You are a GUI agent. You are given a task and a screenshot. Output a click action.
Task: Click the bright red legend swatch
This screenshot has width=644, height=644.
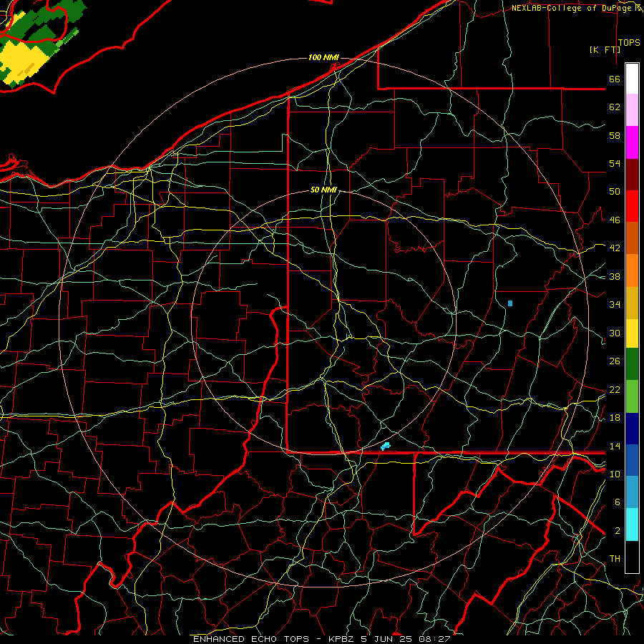click(632, 206)
